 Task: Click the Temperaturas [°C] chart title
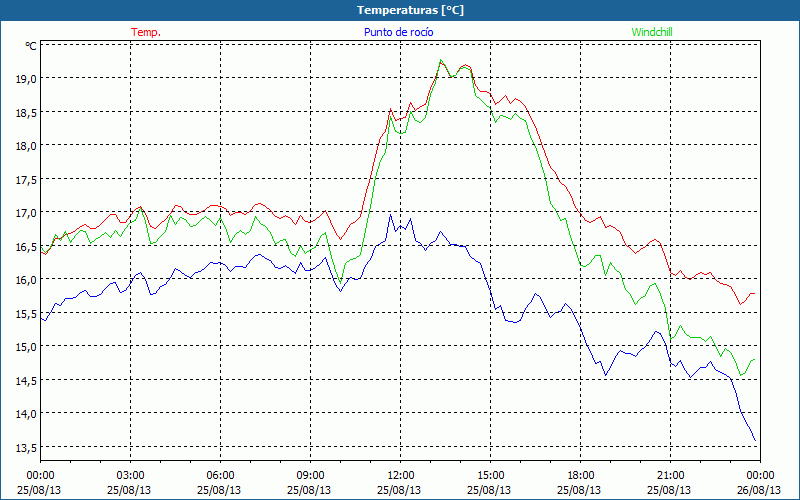point(410,10)
